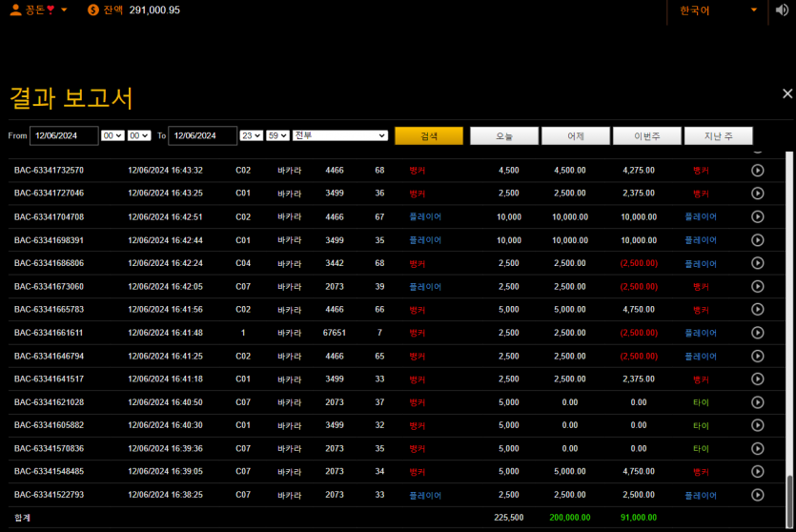Click win amount 4,275.00
This screenshot has height=532, width=796.
[x=639, y=170]
